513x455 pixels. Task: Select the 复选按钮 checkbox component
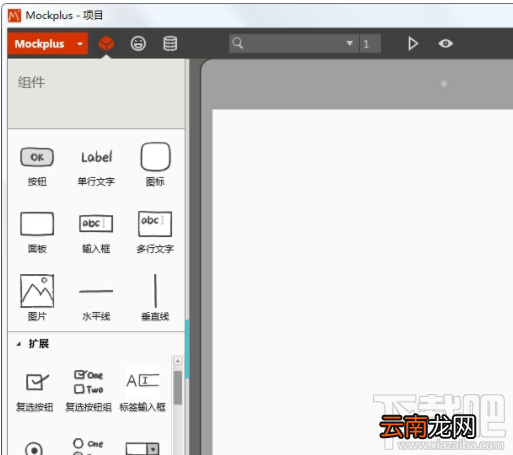(x=35, y=392)
